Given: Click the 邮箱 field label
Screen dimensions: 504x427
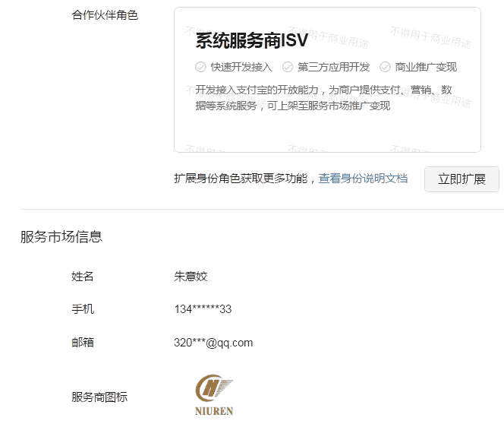Looking at the screenshot, I should click(x=83, y=343).
